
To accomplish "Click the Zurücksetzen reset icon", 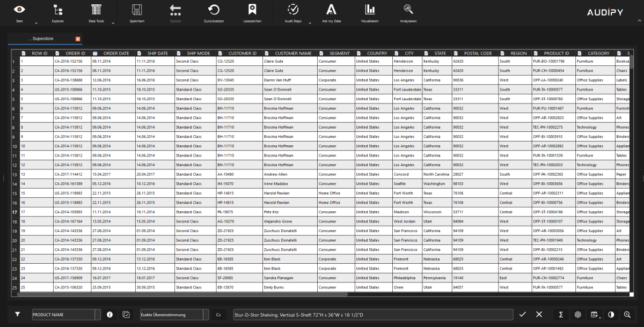I will point(214,10).
